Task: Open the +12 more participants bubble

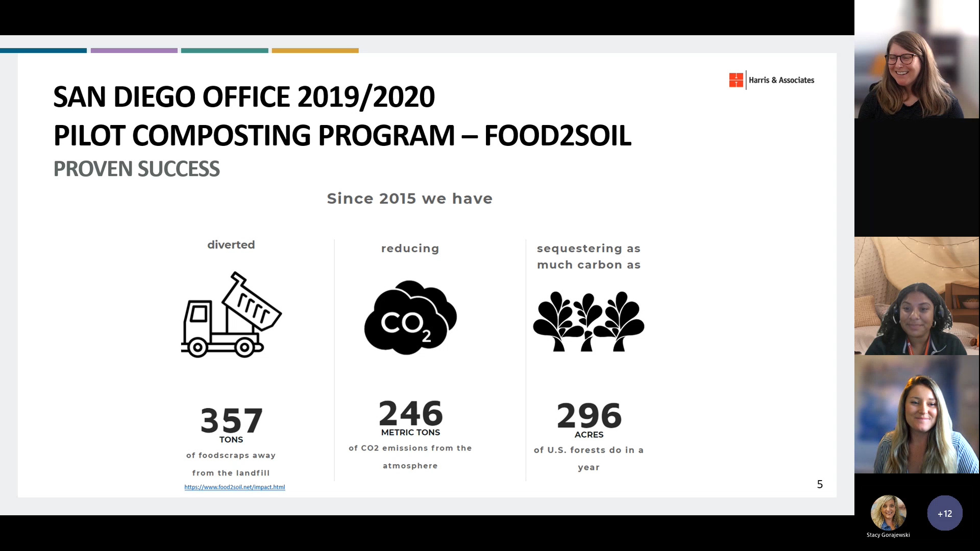Action: 945,513
